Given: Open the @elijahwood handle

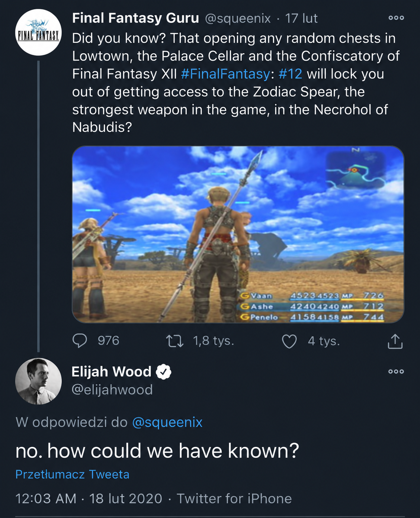Looking at the screenshot, I should (x=112, y=390).
